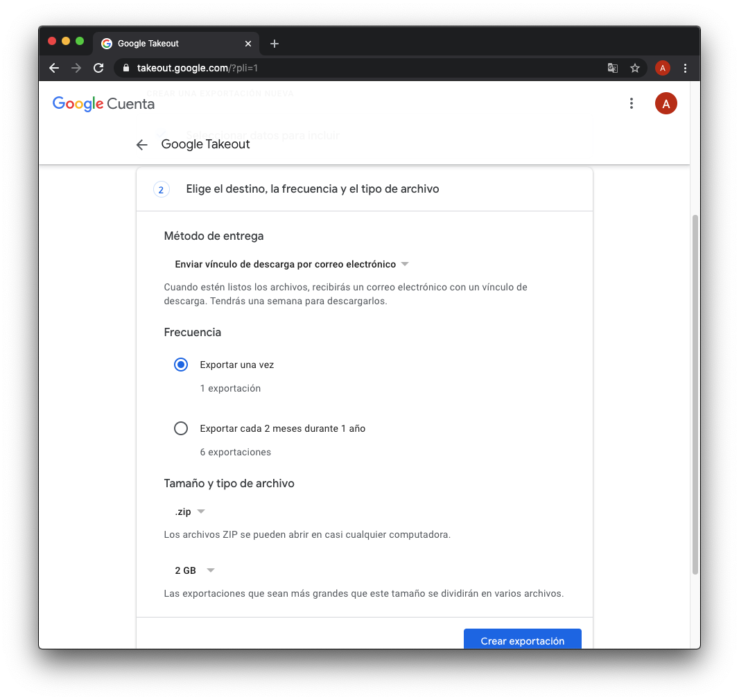The height and width of the screenshot is (700, 739).
Task: Click the Método de entrega heading
Action: click(x=214, y=236)
